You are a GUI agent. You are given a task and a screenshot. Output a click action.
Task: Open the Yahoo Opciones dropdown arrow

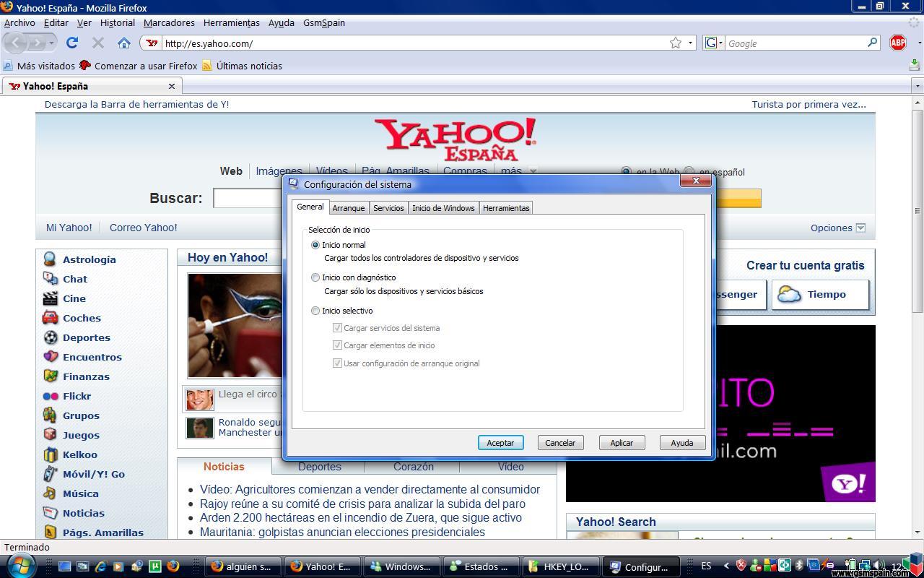[860, 228]
